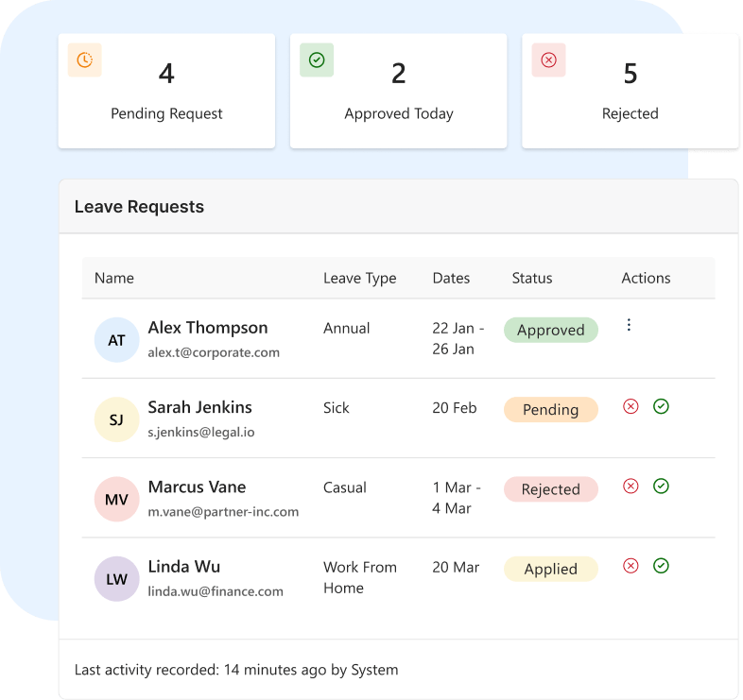Click the red X icon on Rejected card
The image size is (743, 700).
(548, 60)
